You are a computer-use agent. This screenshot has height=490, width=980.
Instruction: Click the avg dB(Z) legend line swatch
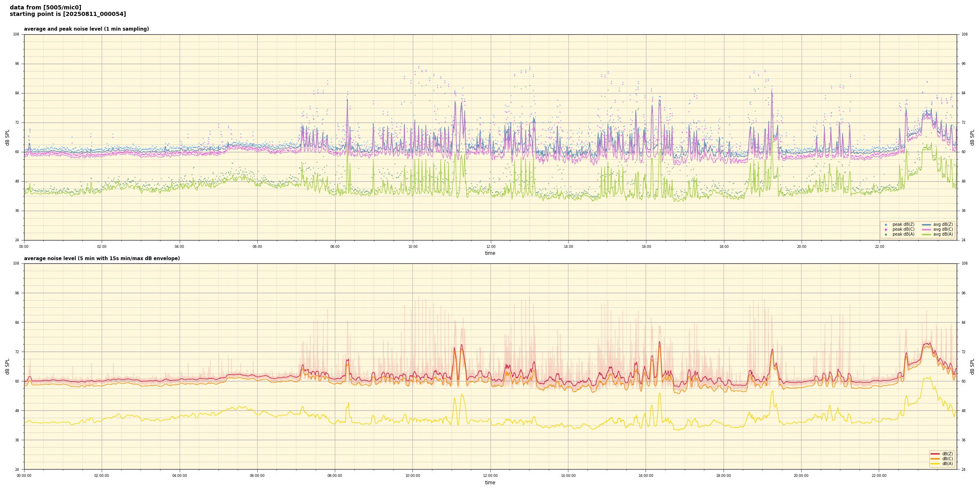tap(927, 225)
